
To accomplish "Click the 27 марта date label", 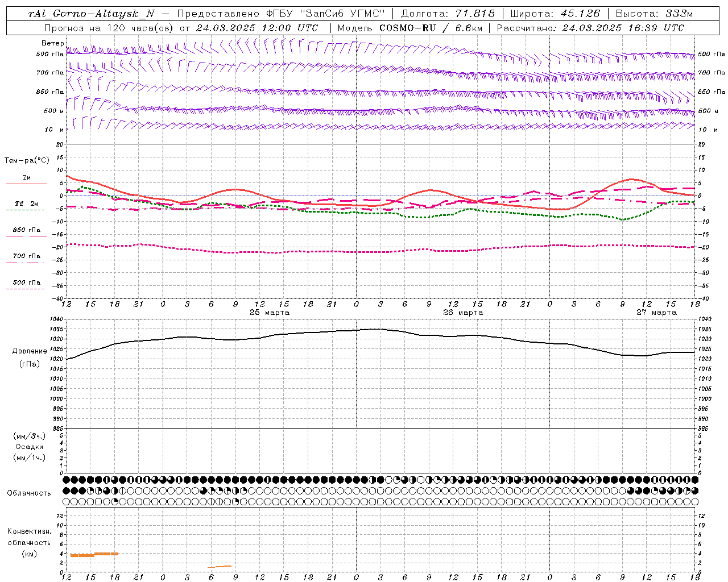I will [656, 312].
